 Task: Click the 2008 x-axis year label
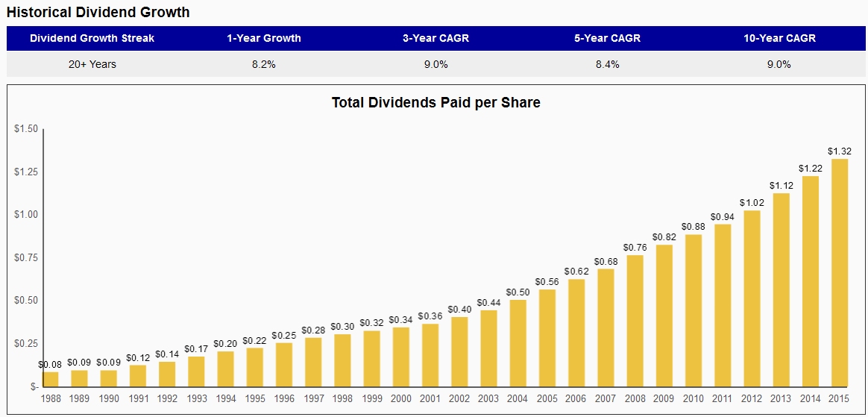point(635,398)
